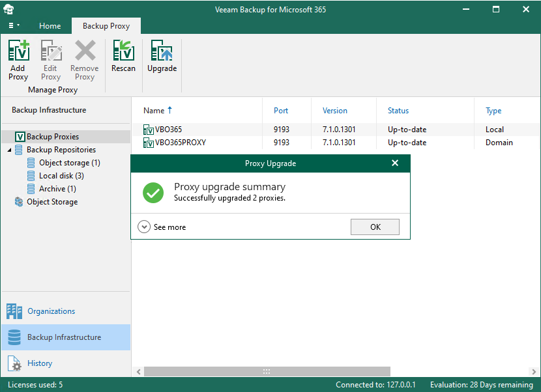Image resolution: width=541 pixels, height=392 pixels.
Task: Click the VBO365 proxy row icon
Action: 149,130
